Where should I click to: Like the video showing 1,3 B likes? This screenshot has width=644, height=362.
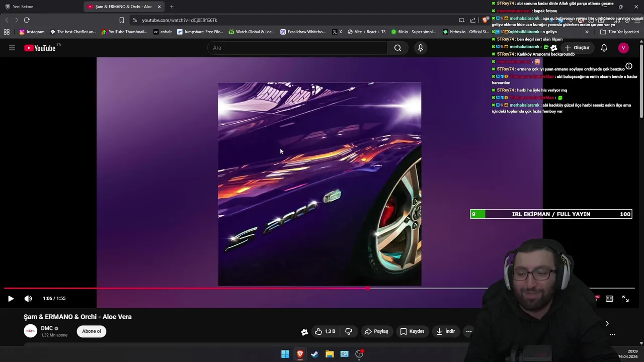pos(325,331)
